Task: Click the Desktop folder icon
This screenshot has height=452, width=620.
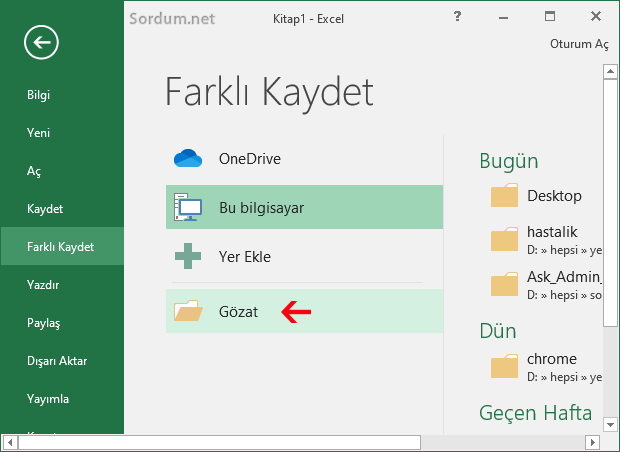Action: coord(504,195)
